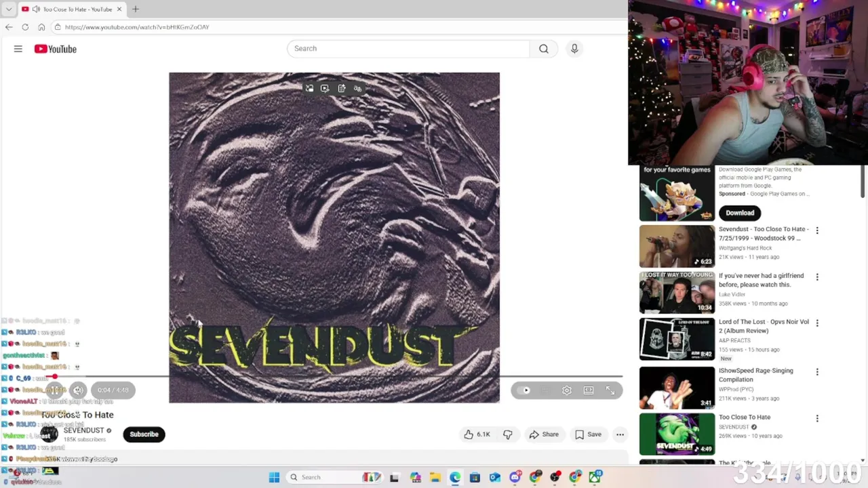The image size is (868, 488).
Task: Open browser home button
Action: (x=41, y=27)
